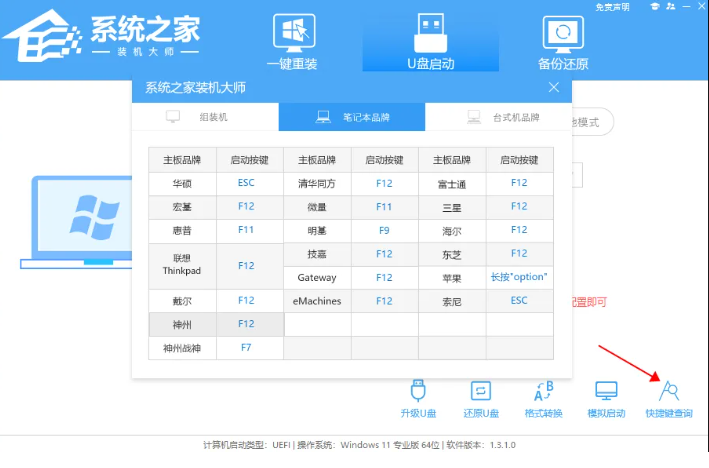
Task: Click the 神州战神 brand cell
Action: (182, 348)
